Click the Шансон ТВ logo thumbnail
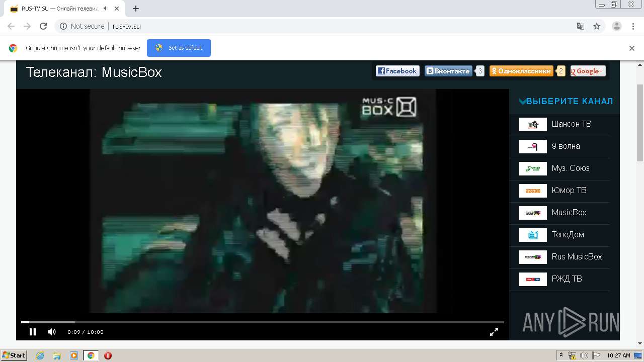The height and width of the screenshot is (362, 644). pos(533,124)
